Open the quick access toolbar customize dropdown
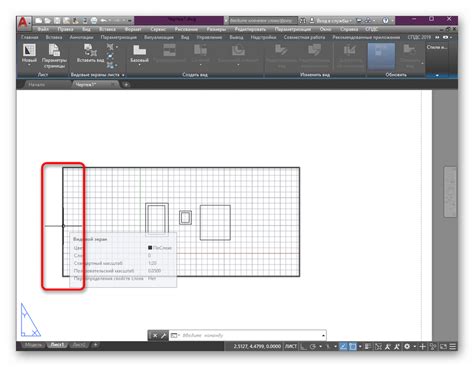The height and width of the screenshot is (367, 474). coord(130,21)
